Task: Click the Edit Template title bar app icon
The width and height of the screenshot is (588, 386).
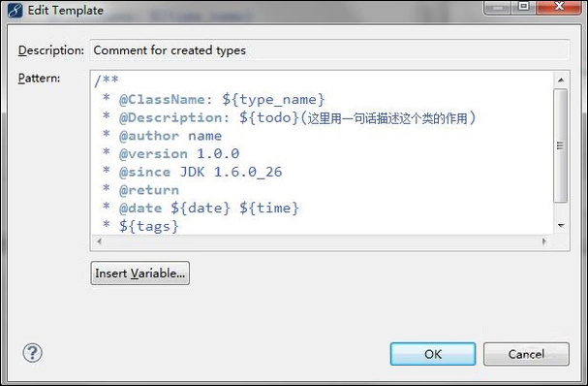Action: pos(15,10)
